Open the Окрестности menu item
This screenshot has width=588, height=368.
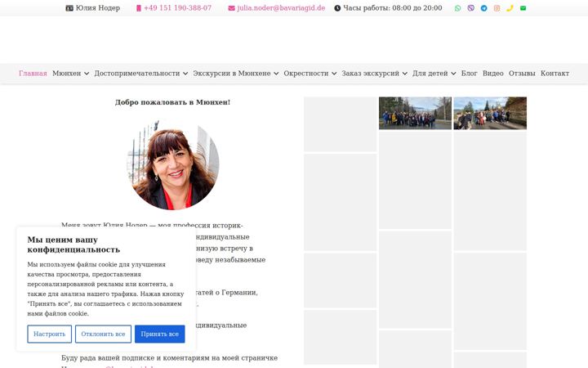coord(306,74)
